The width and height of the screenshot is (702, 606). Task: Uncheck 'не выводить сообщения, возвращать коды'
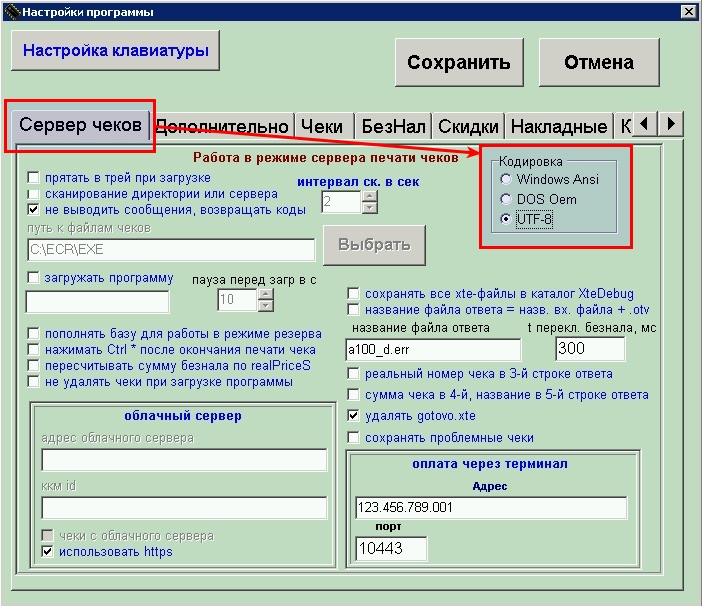coord(33,209)
